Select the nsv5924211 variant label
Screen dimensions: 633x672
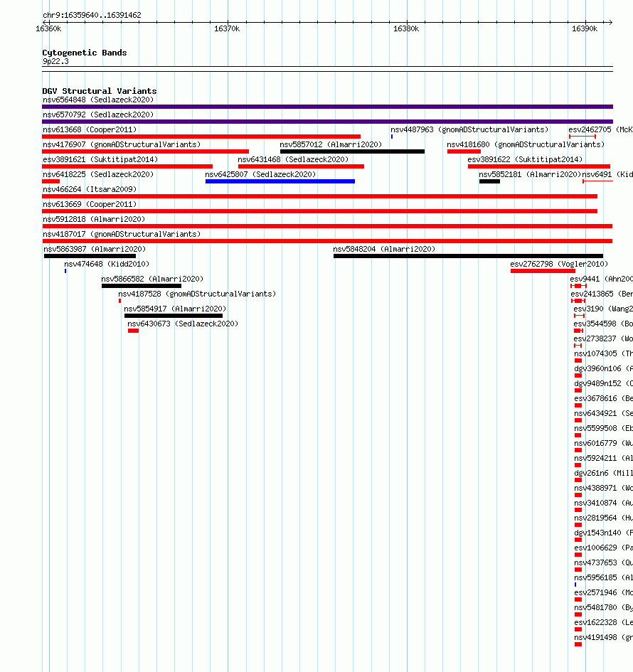click(603, 459)
